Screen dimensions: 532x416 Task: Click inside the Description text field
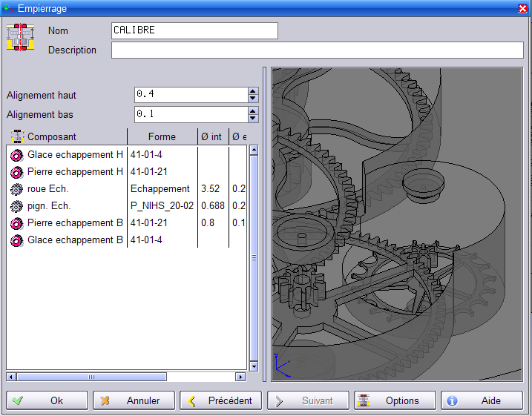click(x=317, y=50)
